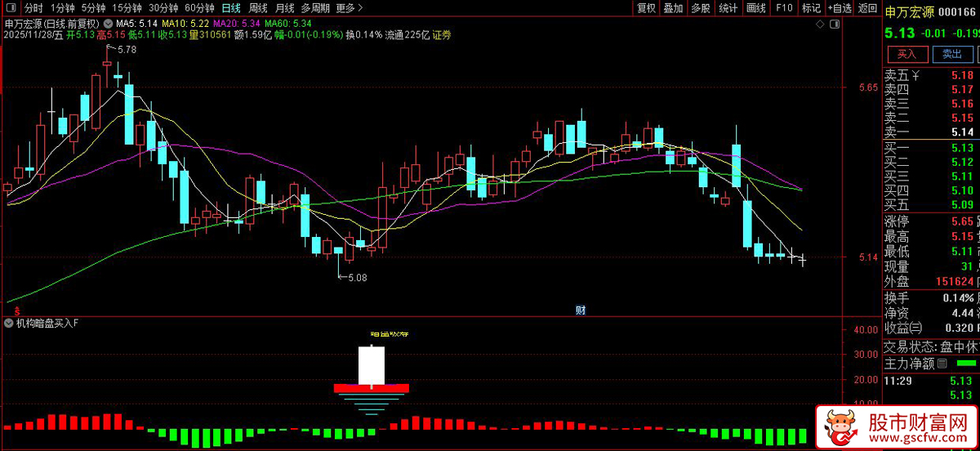Viewport: 980px width, 451px height.
Task: Click the MA60: 5.34 indicator label
Action: (x=289, y=24)
